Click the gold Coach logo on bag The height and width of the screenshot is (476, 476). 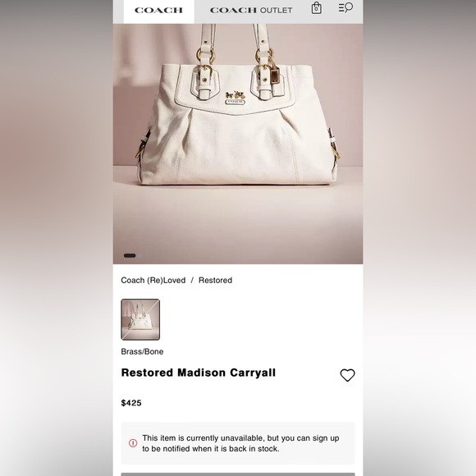click(235, 98)
